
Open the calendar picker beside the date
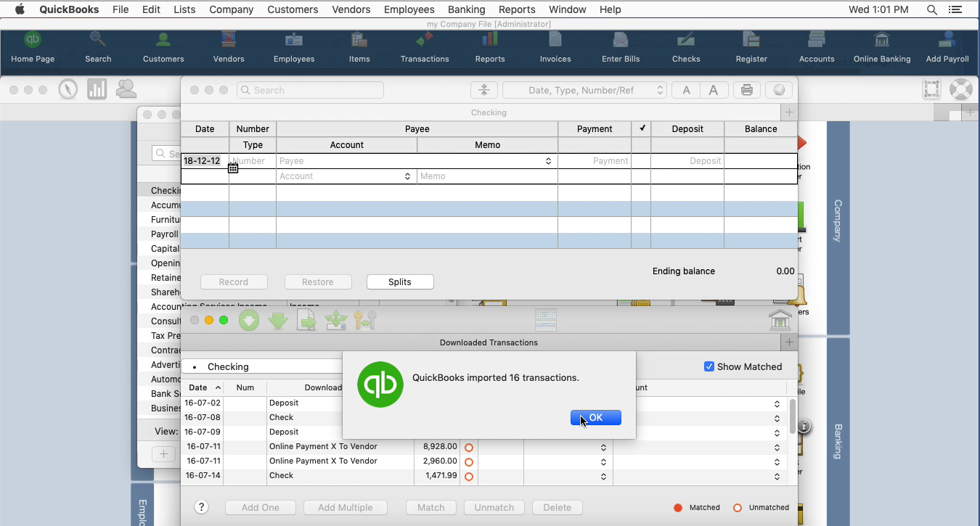pos(233,168)
